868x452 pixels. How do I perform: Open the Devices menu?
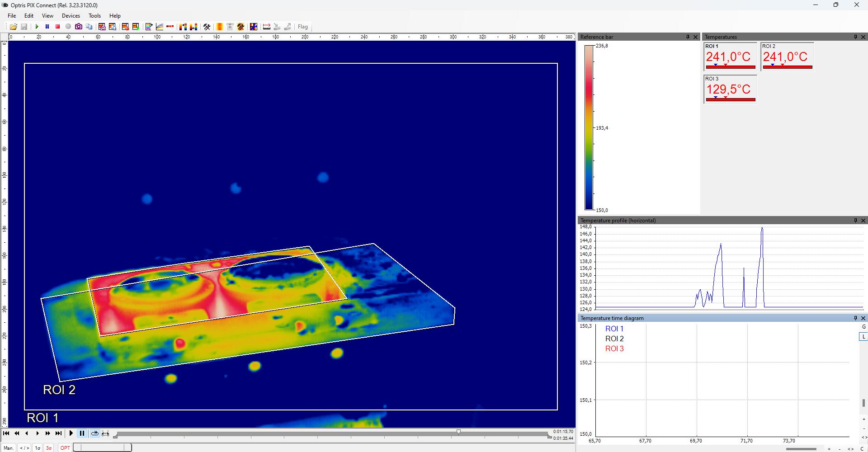point(71,15)
